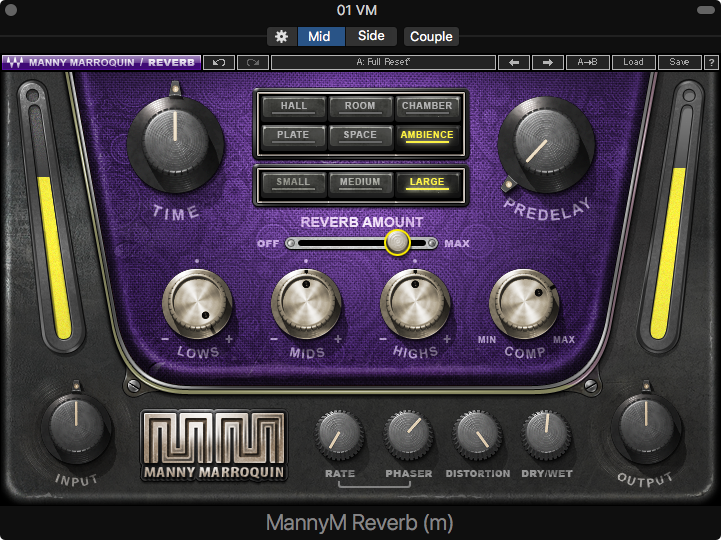Click the OFF label of Reverb Amount

[268, 244]
